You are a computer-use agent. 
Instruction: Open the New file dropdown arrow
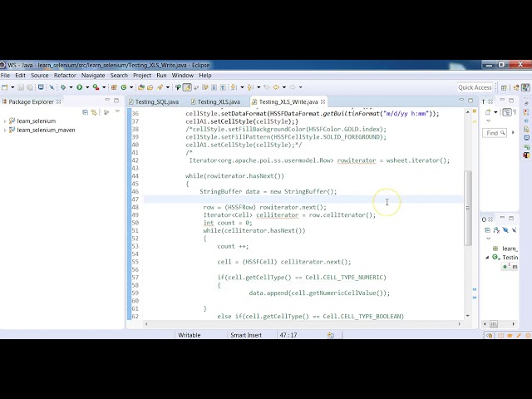tap(12, 87)
